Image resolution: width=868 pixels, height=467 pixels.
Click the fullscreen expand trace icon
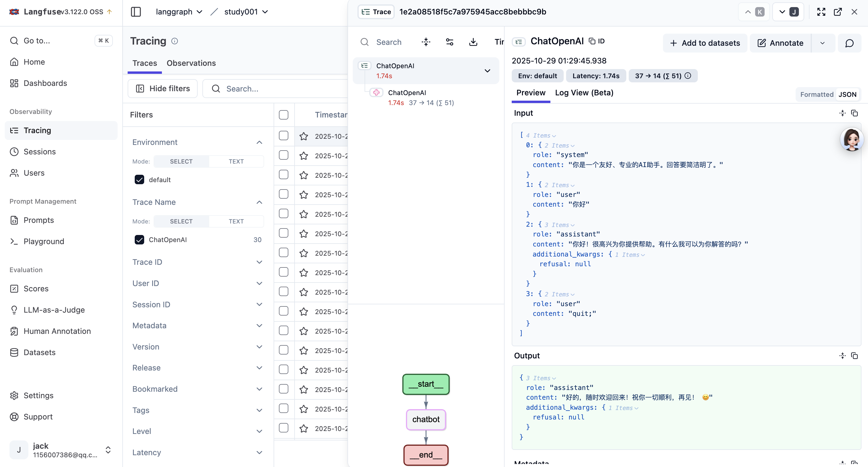click(821, 12)
